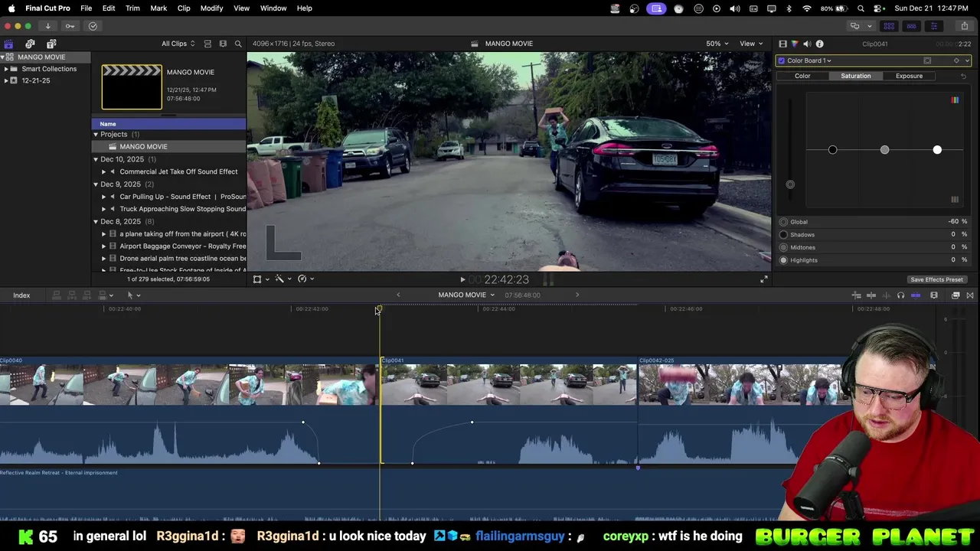This screenshot has width=980, height=551.
Task: Open background tasks checkmark icon
Action: (93, 26)
